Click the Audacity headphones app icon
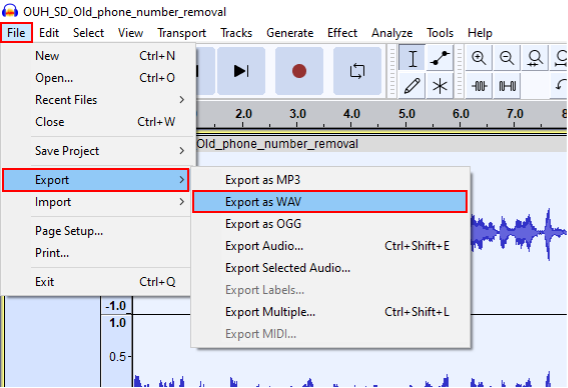 coord(10,11)
